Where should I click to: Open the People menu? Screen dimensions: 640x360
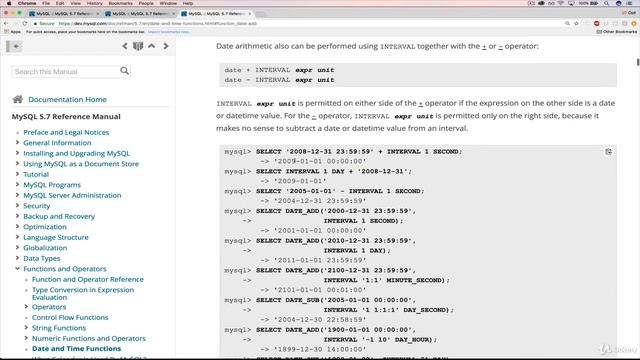click(146, 3)
